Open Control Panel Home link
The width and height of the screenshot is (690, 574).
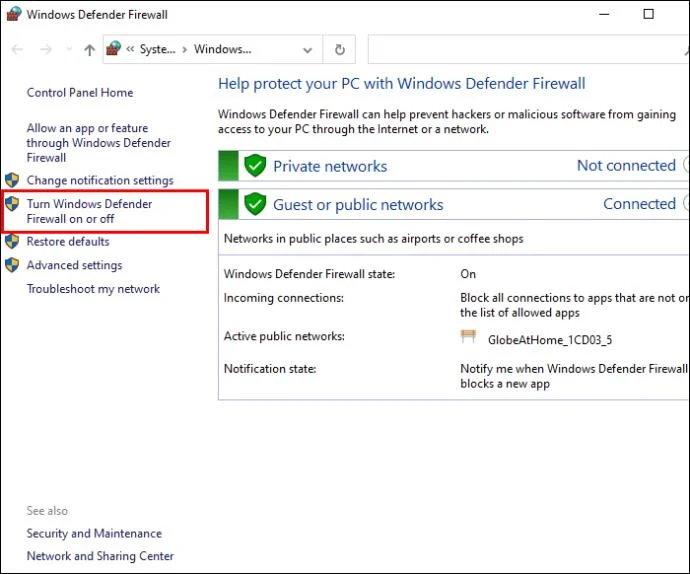pyautogui.click(x=80, y=92)
